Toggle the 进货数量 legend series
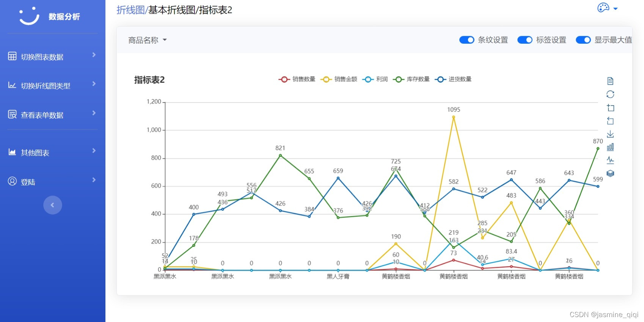The image size is (644, 322). [453, 79]
